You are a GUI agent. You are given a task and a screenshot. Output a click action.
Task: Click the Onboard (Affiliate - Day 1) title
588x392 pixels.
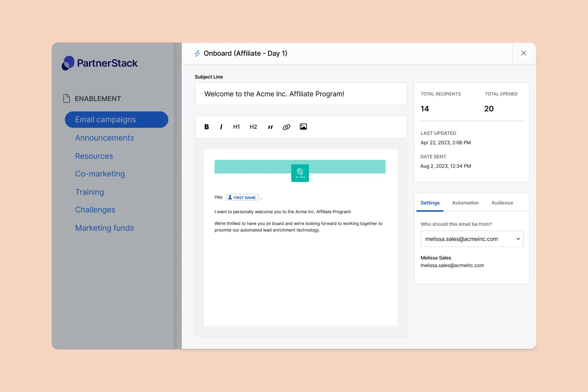[245, 54]
